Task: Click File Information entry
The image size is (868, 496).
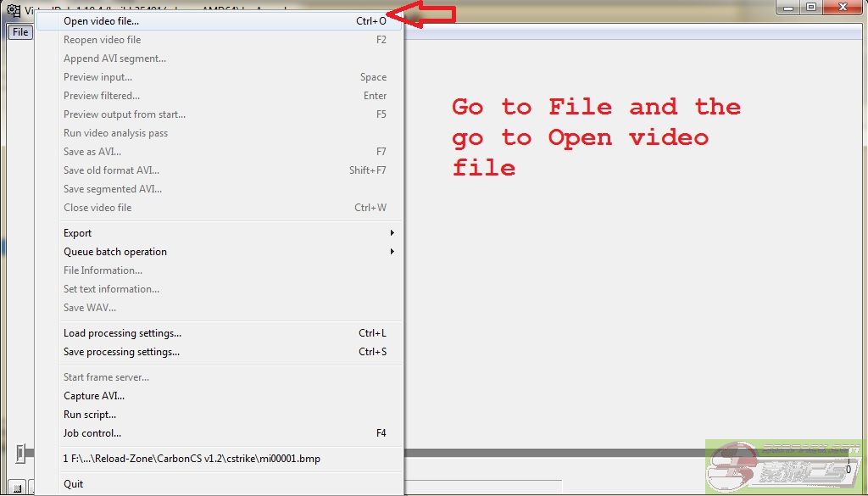Action: [103, 270]
